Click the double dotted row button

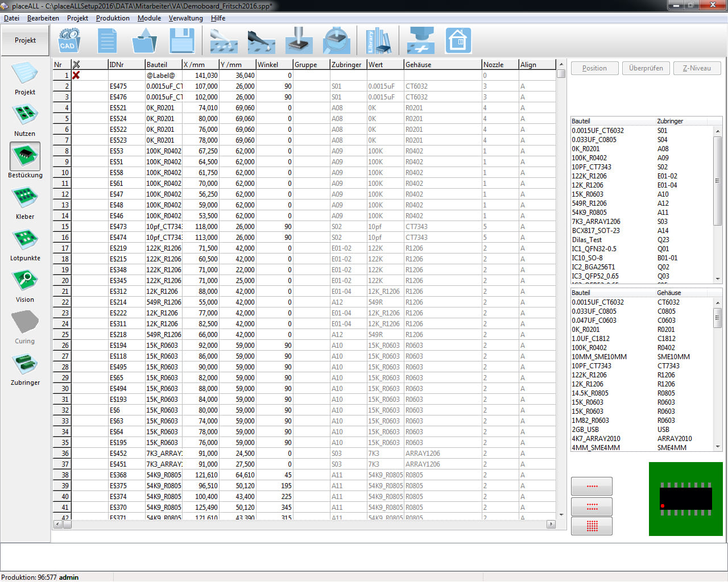[591, 506]
